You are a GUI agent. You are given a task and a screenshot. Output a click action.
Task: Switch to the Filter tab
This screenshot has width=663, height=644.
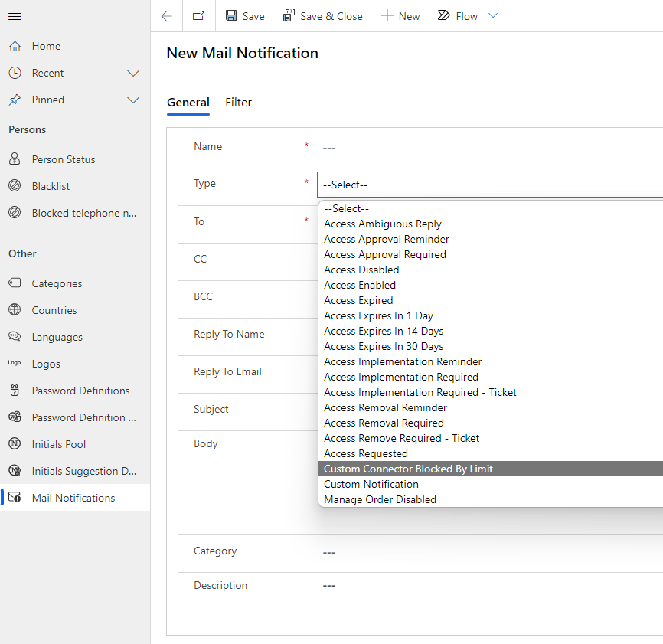[x=238, y=103]
